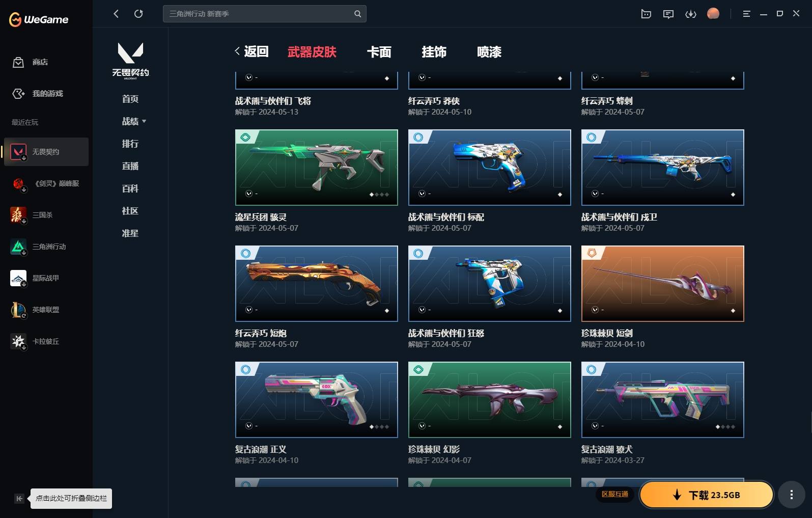The height and width of the screenshot is (518, 812).
Task: Go back with the top-bar left arrow
Action: click(116, 14)
